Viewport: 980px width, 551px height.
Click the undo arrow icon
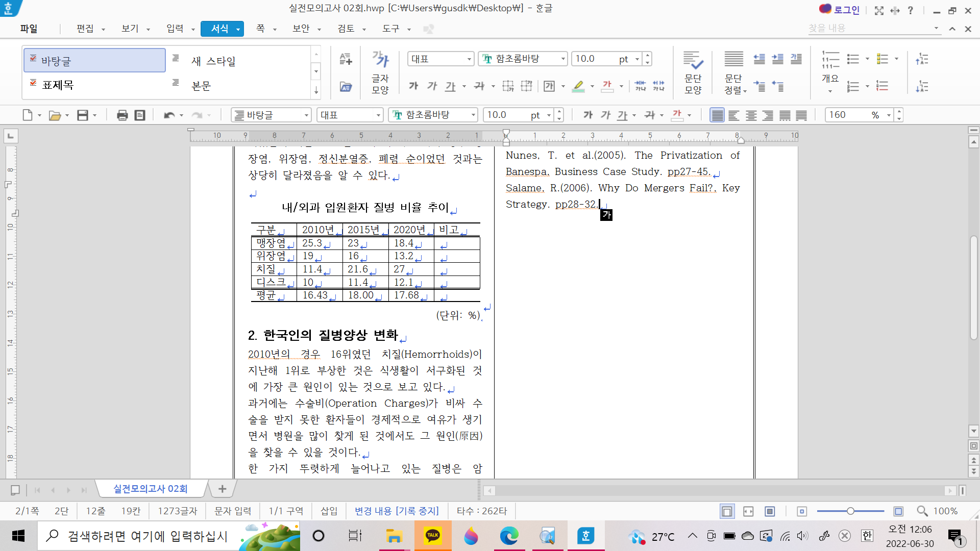point(169,115)
